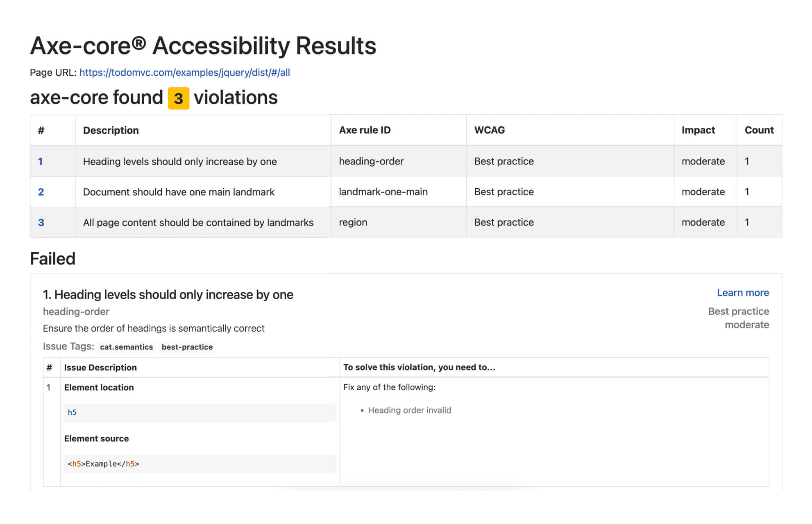Click violation number 3 link in table
This screenshot has height=524, width=812.
pyautogui.click(x=41, y=222)
